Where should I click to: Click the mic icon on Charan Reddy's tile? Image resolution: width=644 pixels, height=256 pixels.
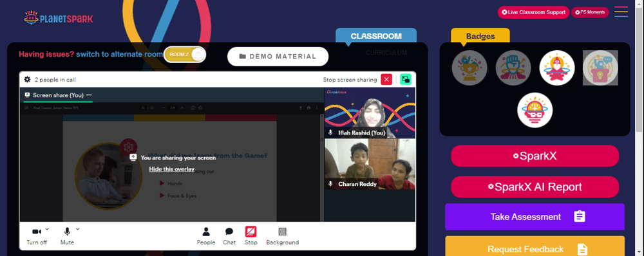tap(330, 184)
